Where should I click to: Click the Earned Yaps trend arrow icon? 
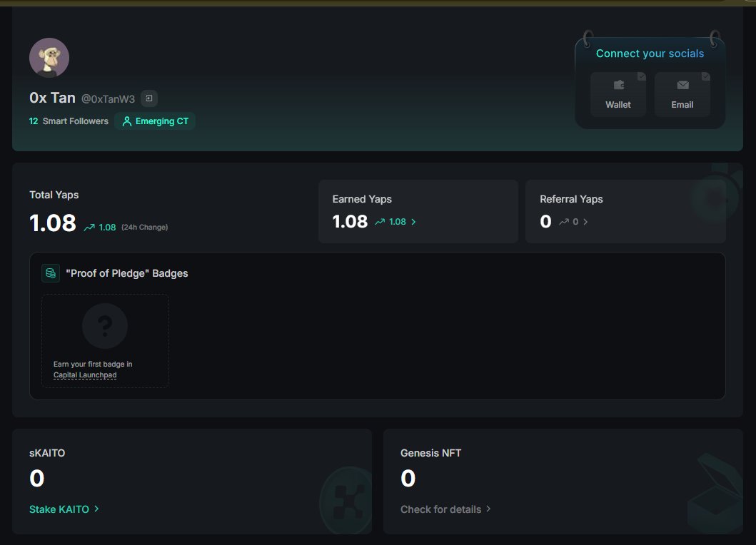click(x=380, y=222)
